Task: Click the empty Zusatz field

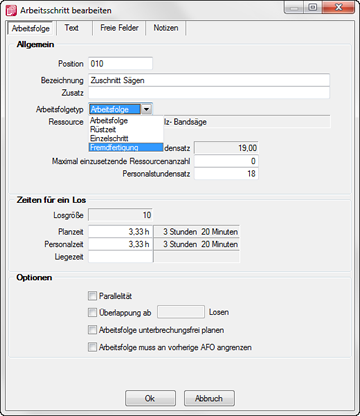Action: (209, 93)
